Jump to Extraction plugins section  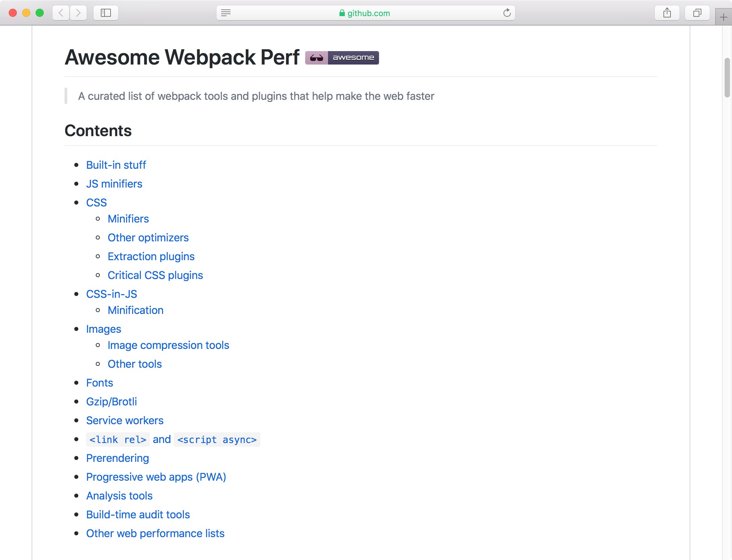151,256
